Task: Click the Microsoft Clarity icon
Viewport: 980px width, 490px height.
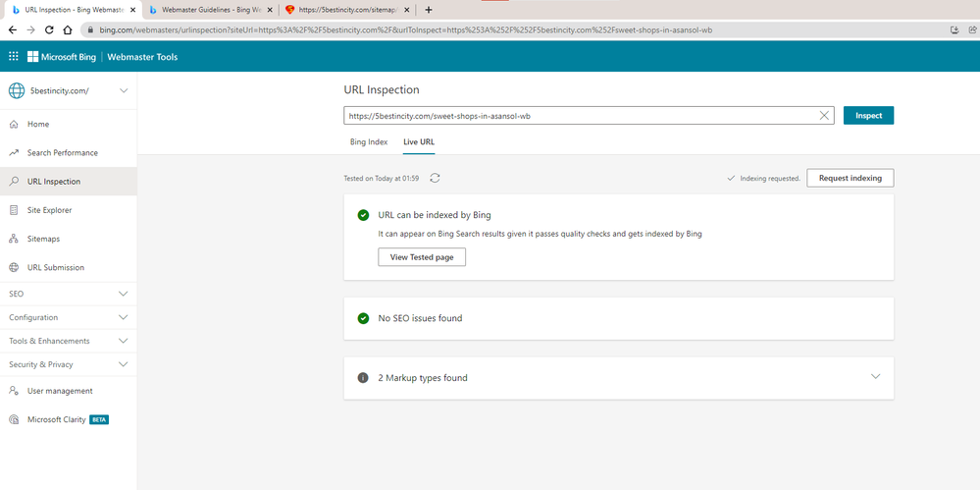Action: pyautogui.click(x=14, y=419)
